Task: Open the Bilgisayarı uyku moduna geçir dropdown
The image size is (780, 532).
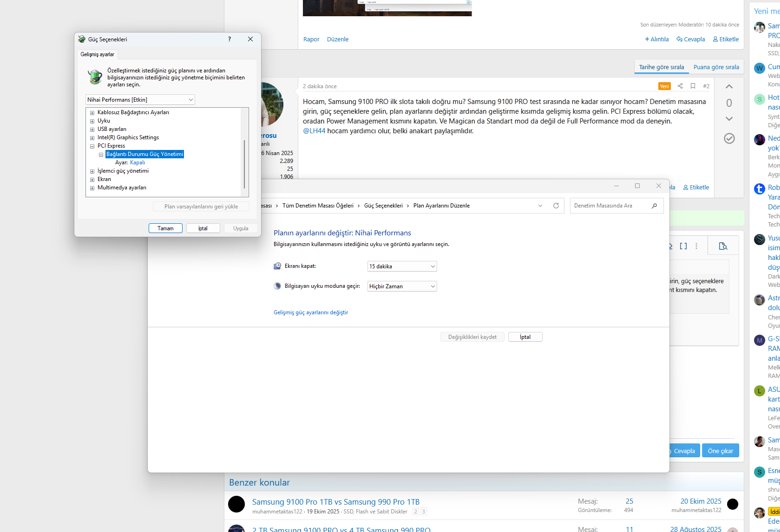Action: [x=402, y=286]
